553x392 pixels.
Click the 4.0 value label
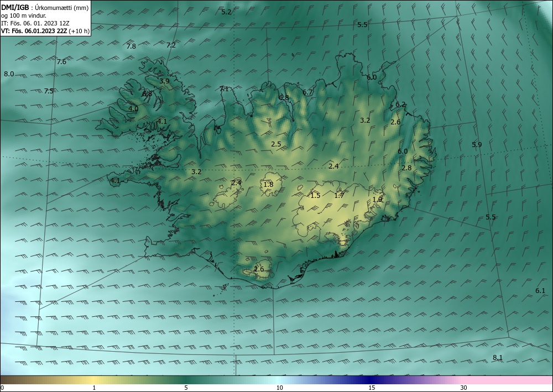133,109
